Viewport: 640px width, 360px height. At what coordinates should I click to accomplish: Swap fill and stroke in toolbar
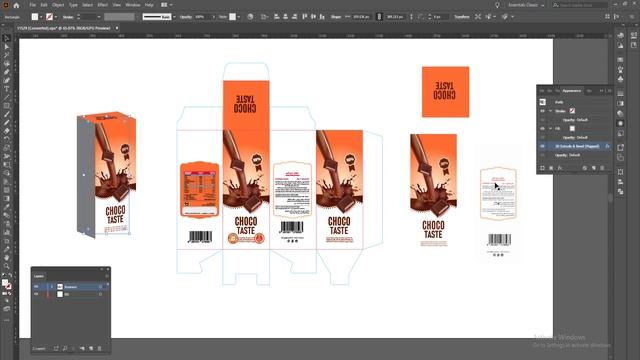(x=10, y=276)
